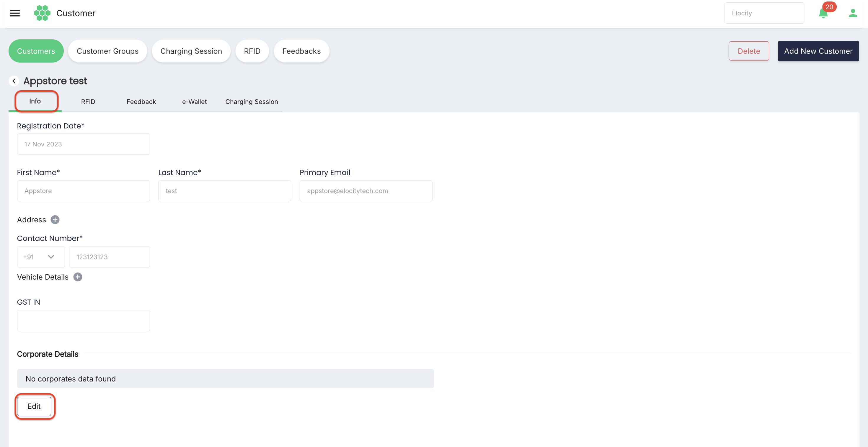Expand the +91 country code dropdown
Viewport: 868px width, 447px height.
click(x=41, y=257)
